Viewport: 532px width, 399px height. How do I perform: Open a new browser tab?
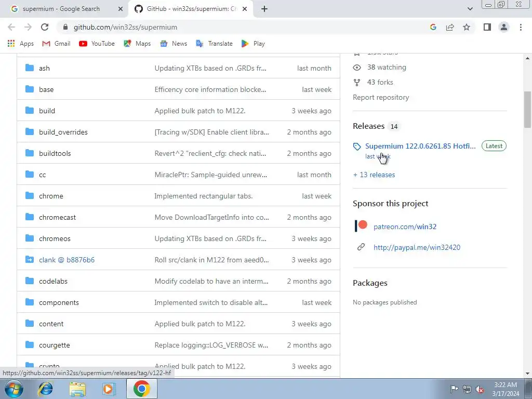(264, 9)
